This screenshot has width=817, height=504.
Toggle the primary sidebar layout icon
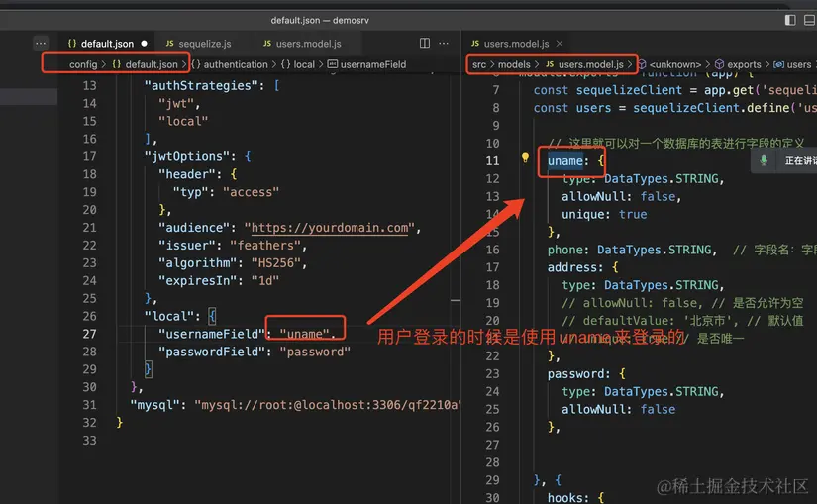click(x=790, y=20)
